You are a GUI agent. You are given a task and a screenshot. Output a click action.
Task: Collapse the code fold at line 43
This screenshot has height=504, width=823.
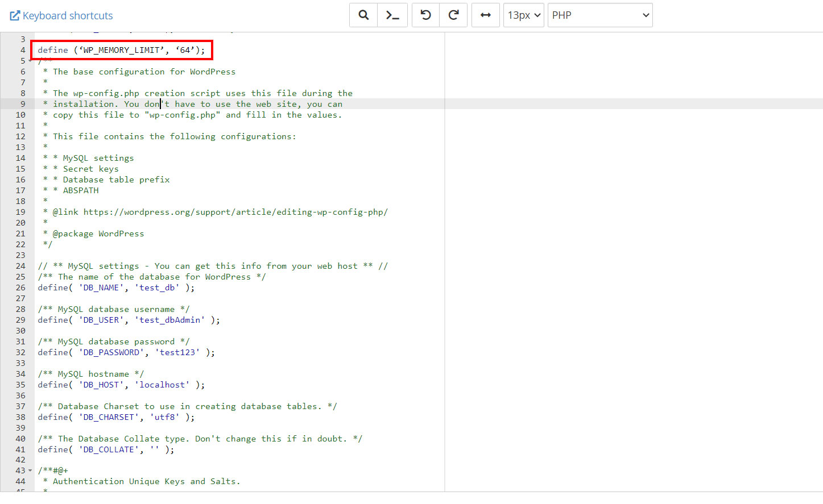[x=30, y=470]
